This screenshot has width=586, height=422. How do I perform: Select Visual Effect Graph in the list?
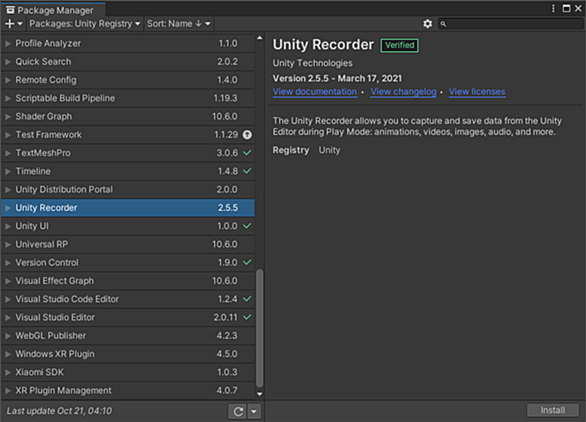tap(128, 281)
